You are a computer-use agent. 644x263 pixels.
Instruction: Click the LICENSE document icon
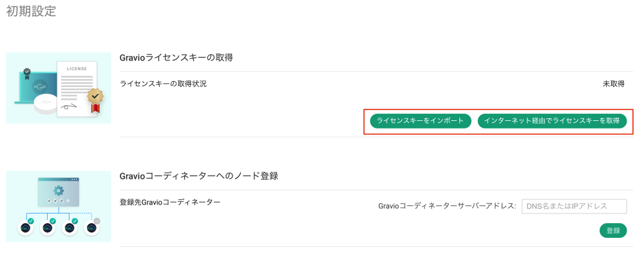[77, 87]
